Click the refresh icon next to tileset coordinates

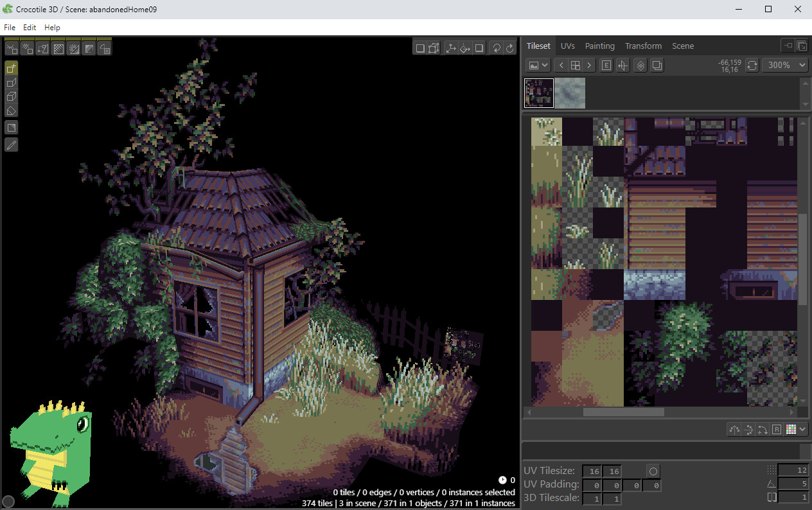tap(752, 65)
